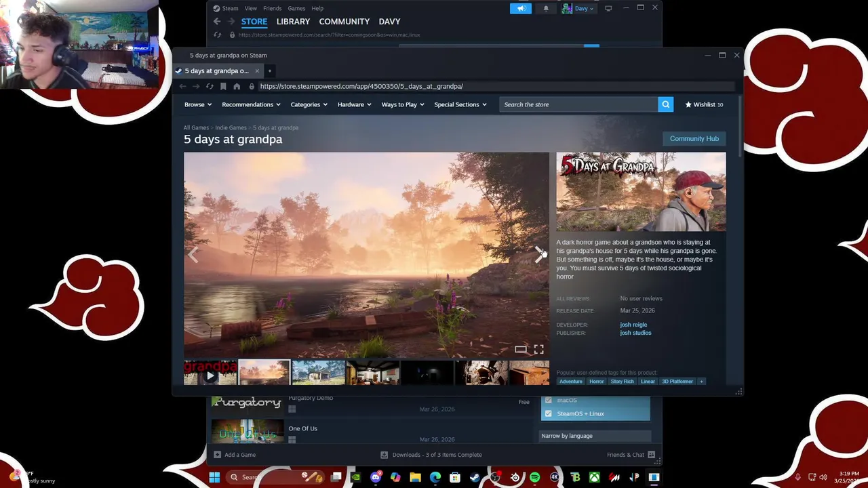The height and width of the screenshot is (488, 868).
Task: Click the Add a Game plus icon
Action: click(217, 455)
